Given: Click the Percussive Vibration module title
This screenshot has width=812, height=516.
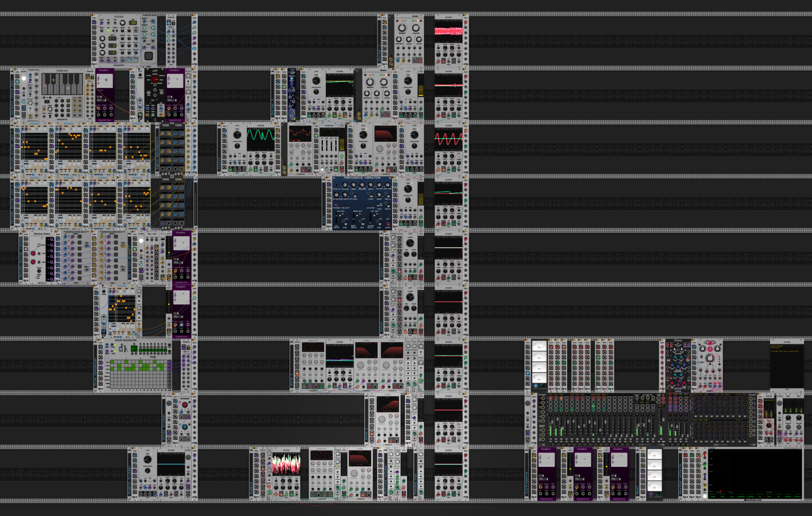Looking at the screenshot, I should pos(362,179).
